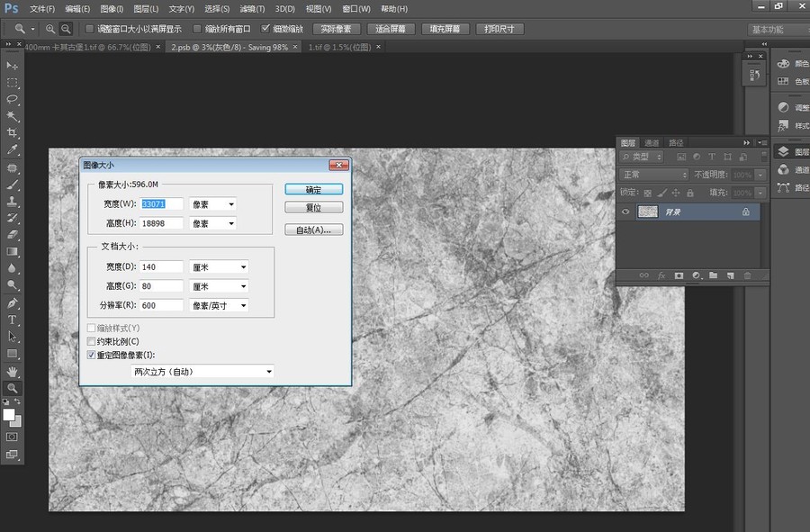The image size is (810, 532).
Task: Click Fit Screen button
Action: pos(391,29)
